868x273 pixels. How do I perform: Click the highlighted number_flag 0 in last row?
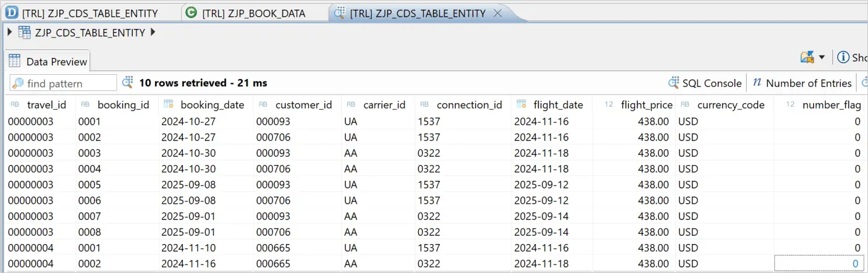coord(819,263)
